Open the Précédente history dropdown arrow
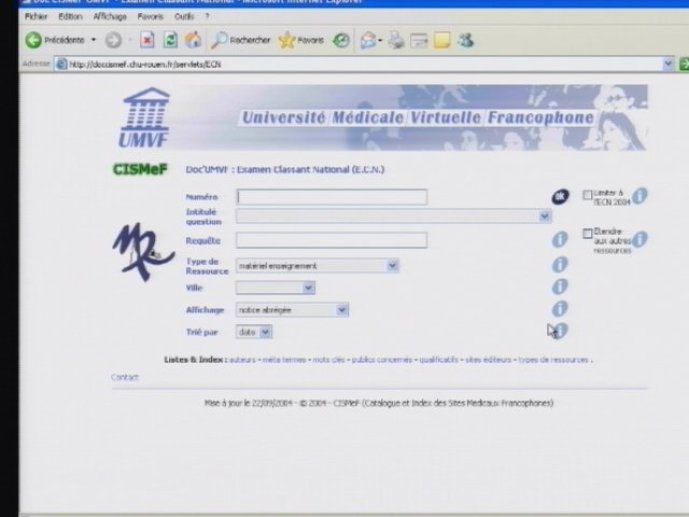 [94, 40]
